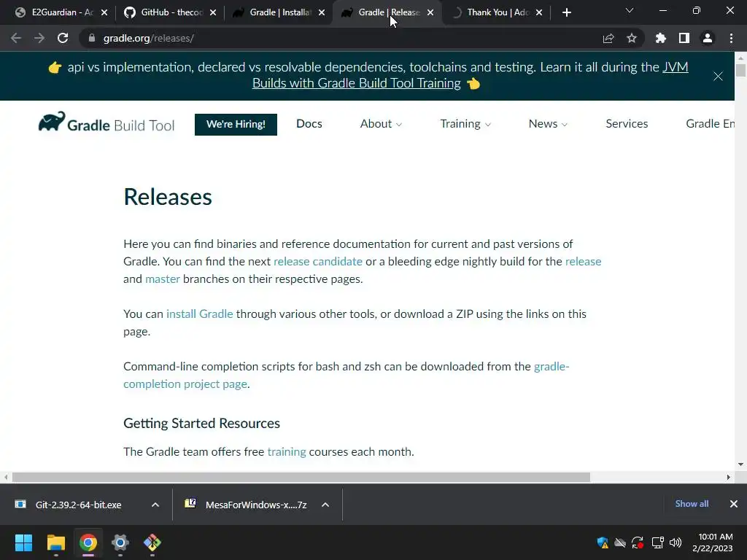Image resolution: width=747 pixels, height=560 pixels.
Task: Go back using the browser back arrow
Action: (x=16, y=38)
